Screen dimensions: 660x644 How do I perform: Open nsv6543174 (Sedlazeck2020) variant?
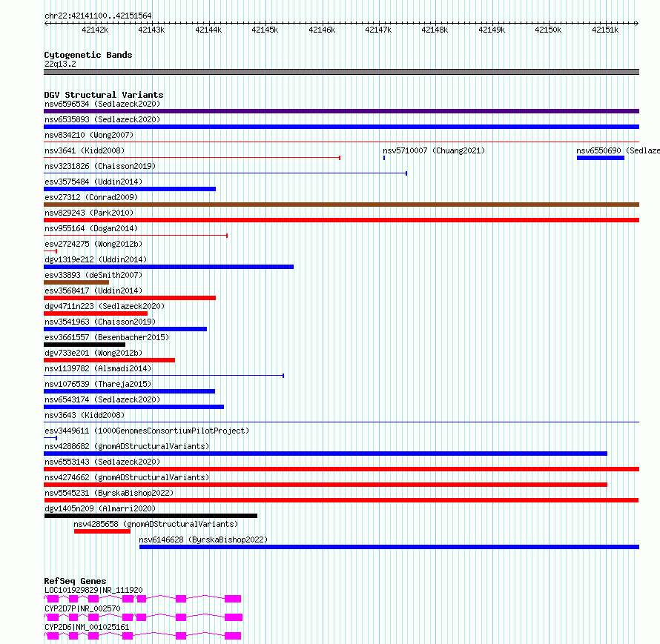point(102,399)
